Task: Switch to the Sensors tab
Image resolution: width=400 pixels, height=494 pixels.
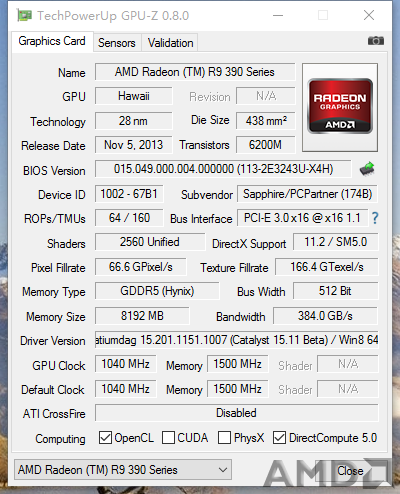Action: click(x=117, y=43)
